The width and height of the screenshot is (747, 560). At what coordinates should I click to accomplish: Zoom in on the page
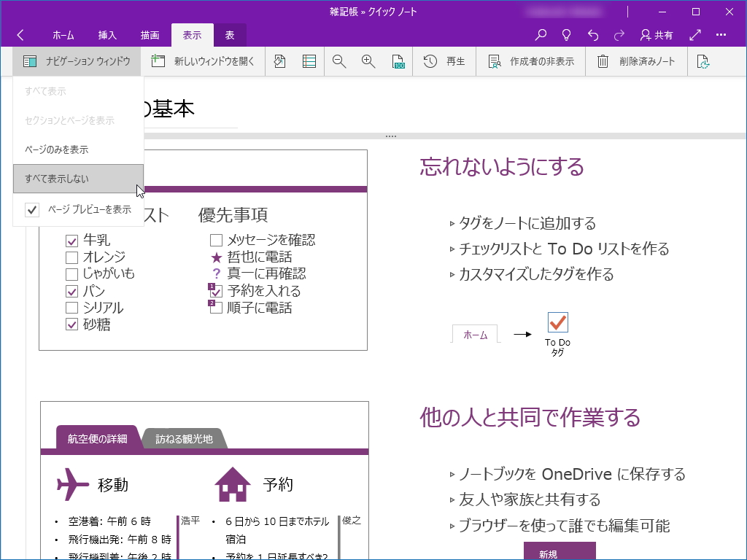coord(368,61)
